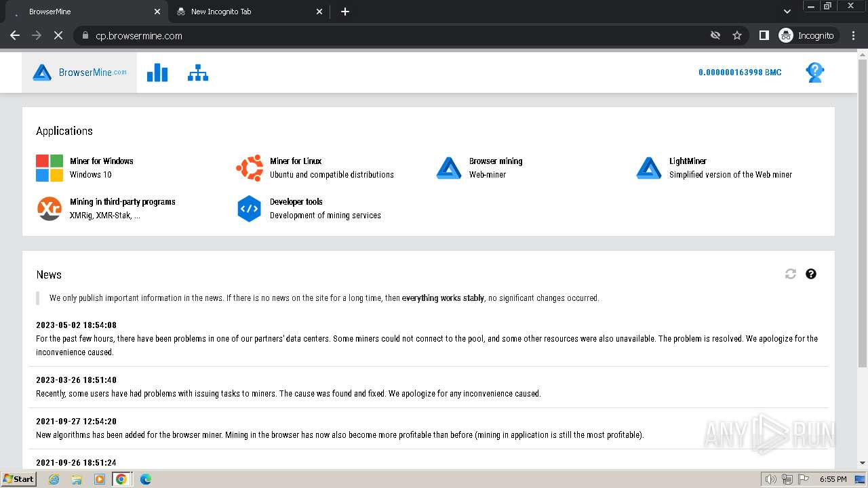Open the Windows Start menu

(x=19, y=479)
